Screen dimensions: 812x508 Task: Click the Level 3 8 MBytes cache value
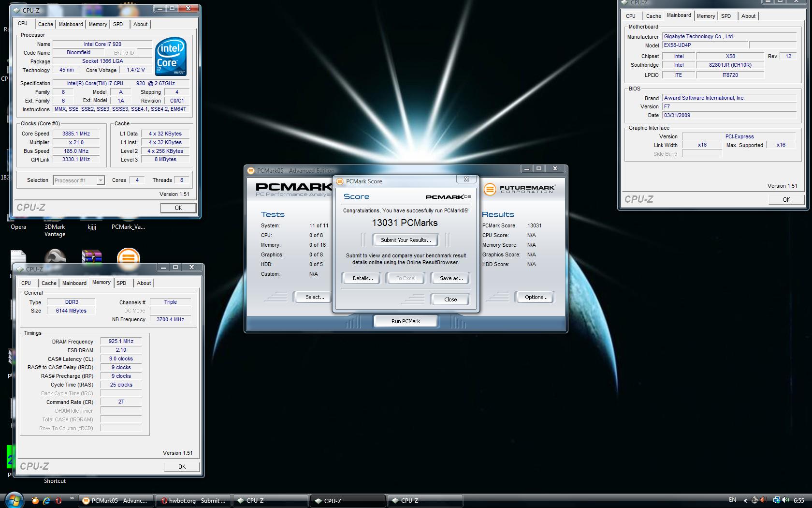[x=165, y=159]
